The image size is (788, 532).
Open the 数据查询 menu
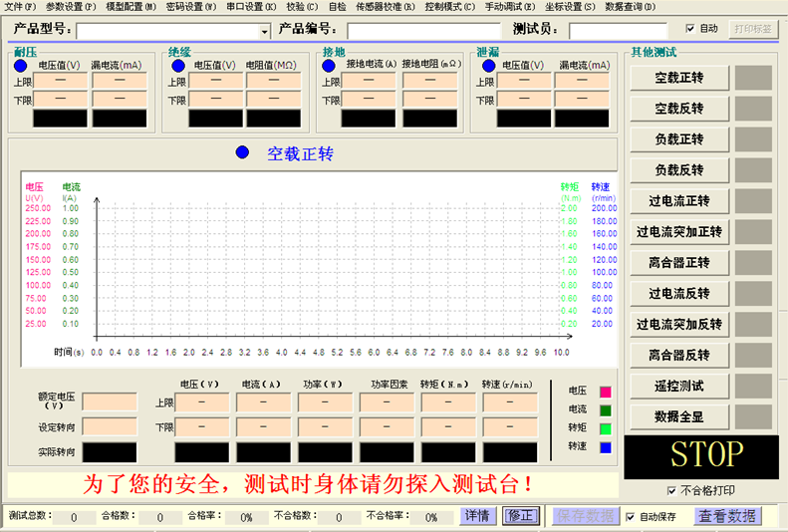(630, 6)
